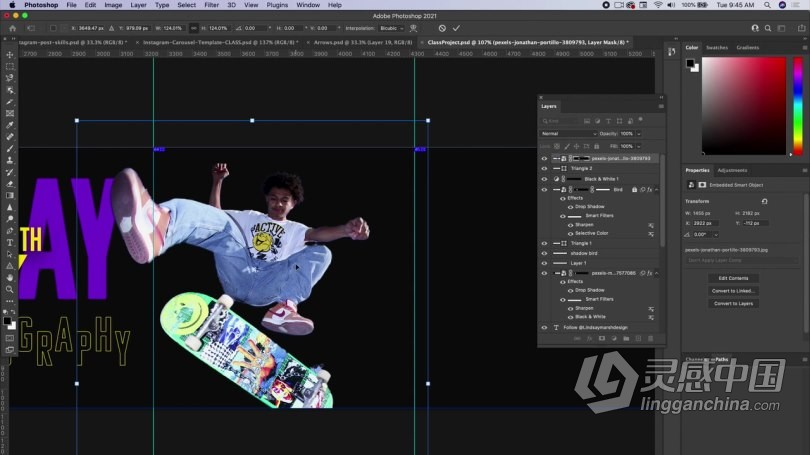Screen dimensions: 810x455
Task: Collapse the Bird layer effects list
Action: [658, 189]
